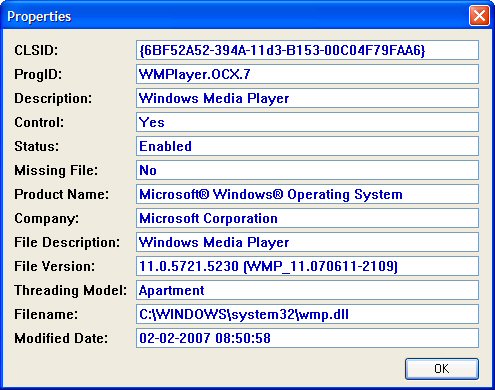Click the CLSID value field
Image resolution: width=495 pixels, height=390 pixels.
click(307, 50)
